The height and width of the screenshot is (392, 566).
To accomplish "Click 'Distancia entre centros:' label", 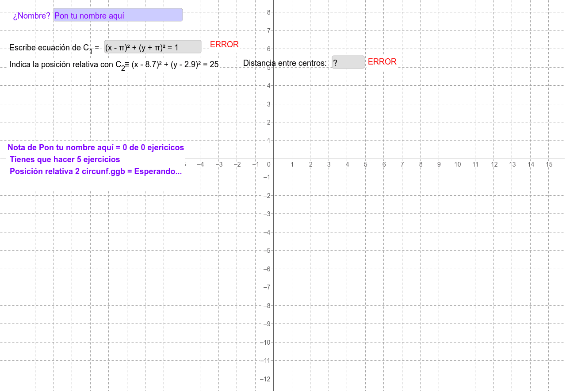I will [285, 63].
